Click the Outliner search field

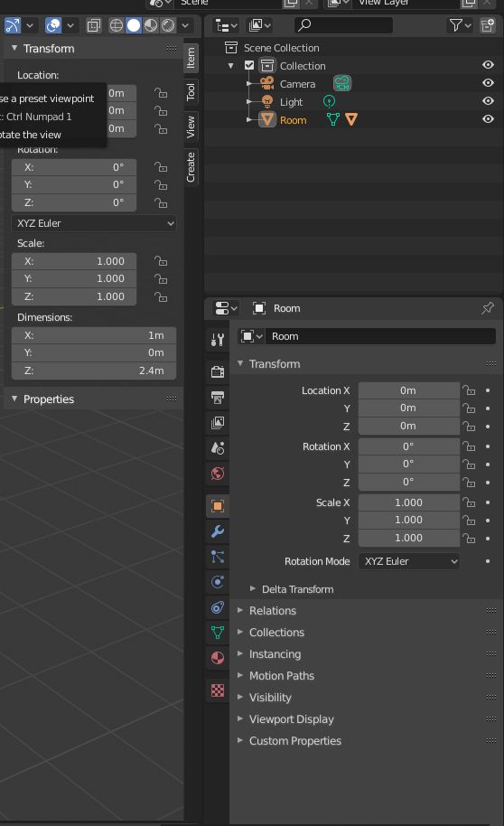pyautogui.click(x=343, y=24)
